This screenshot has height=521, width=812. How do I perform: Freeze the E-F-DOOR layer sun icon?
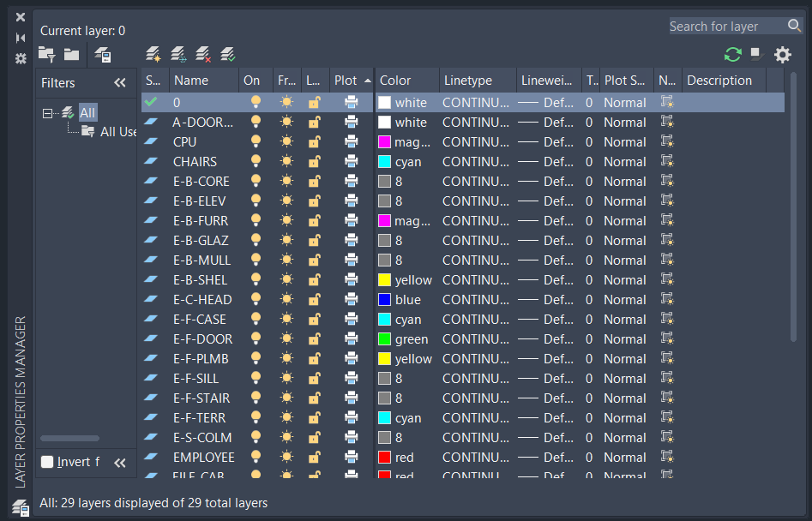pyautogui.click(x=286, y=338)
